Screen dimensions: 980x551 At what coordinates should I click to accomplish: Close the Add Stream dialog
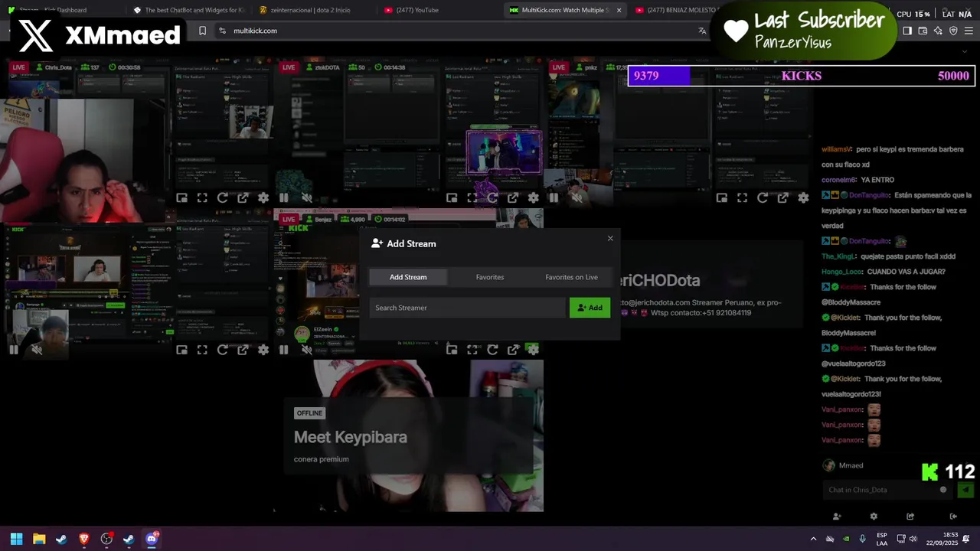610,238
